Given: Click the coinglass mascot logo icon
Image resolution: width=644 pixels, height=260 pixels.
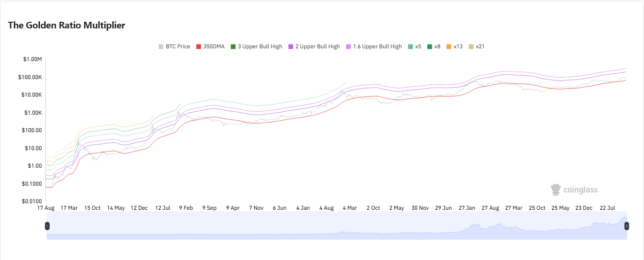Looking at the screenshot, I should pyautogui.click(x=556, y=190).
